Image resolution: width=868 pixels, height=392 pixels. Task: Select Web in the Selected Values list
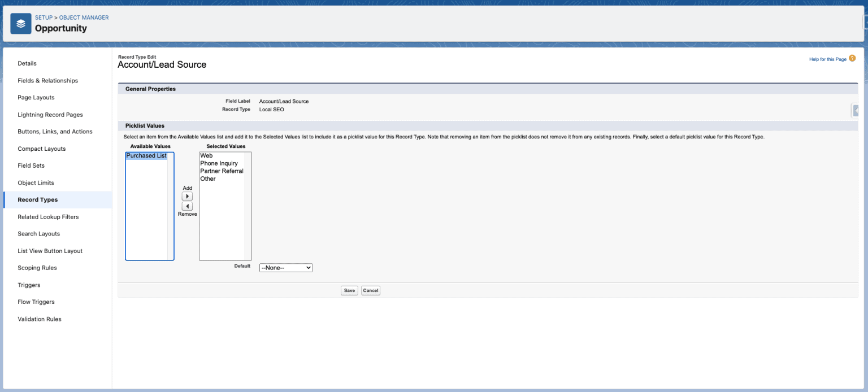click(208, 155)
